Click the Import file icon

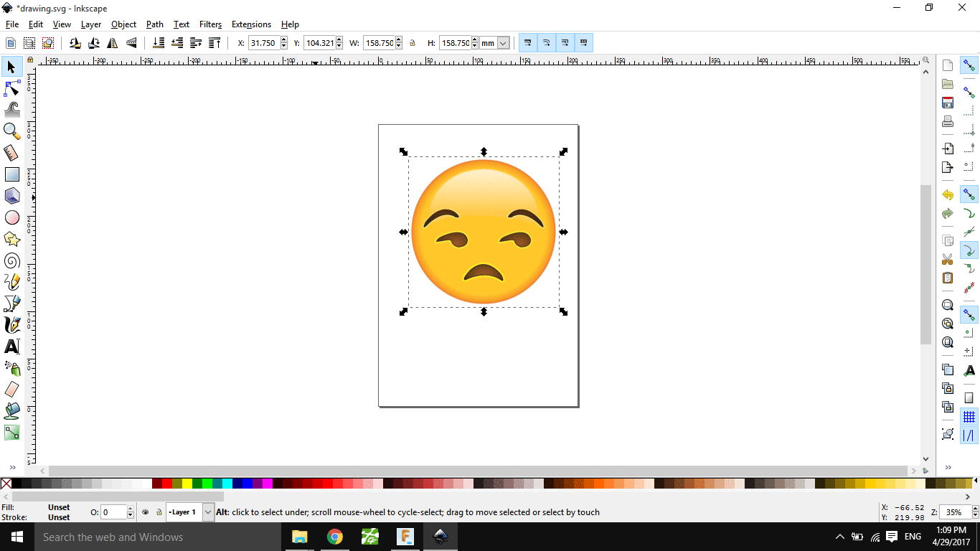click(948, 149)
